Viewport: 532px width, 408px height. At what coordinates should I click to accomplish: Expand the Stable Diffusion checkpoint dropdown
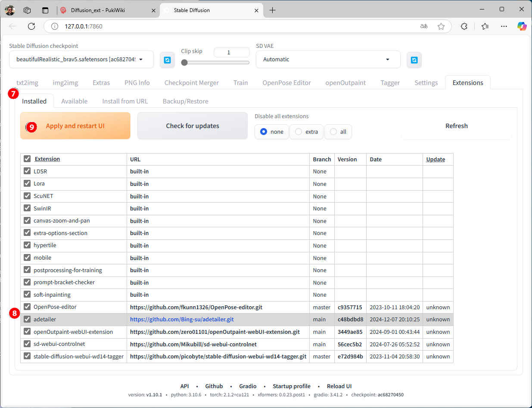coord(140,60)
